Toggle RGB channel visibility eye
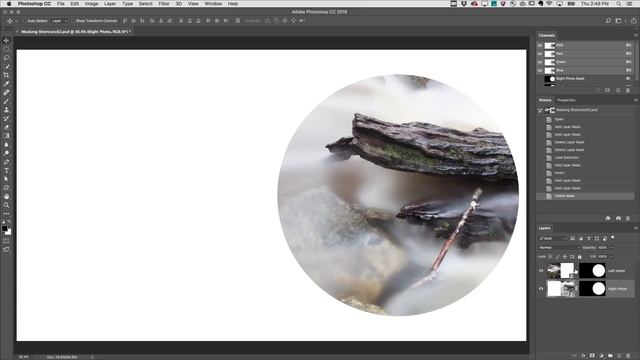640x360 pixels. [x=540, y=45]
